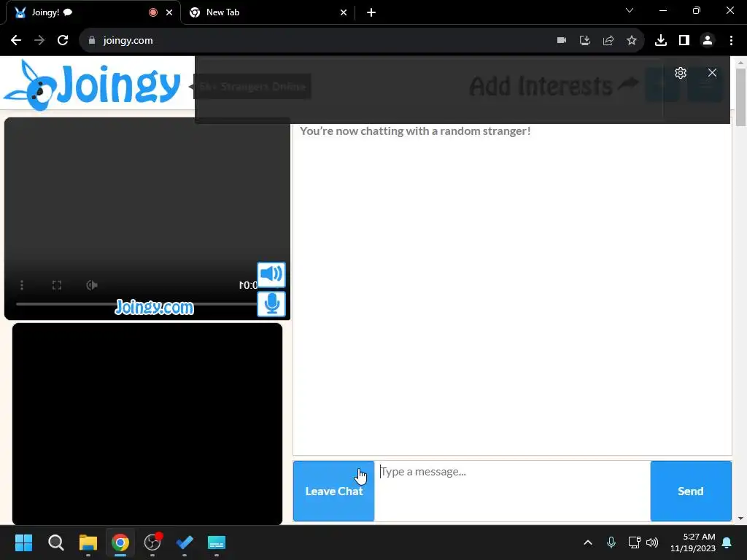Close the New Tab tab
The width and height of the screenshot is (747, 560).
(x=344, y=12)
